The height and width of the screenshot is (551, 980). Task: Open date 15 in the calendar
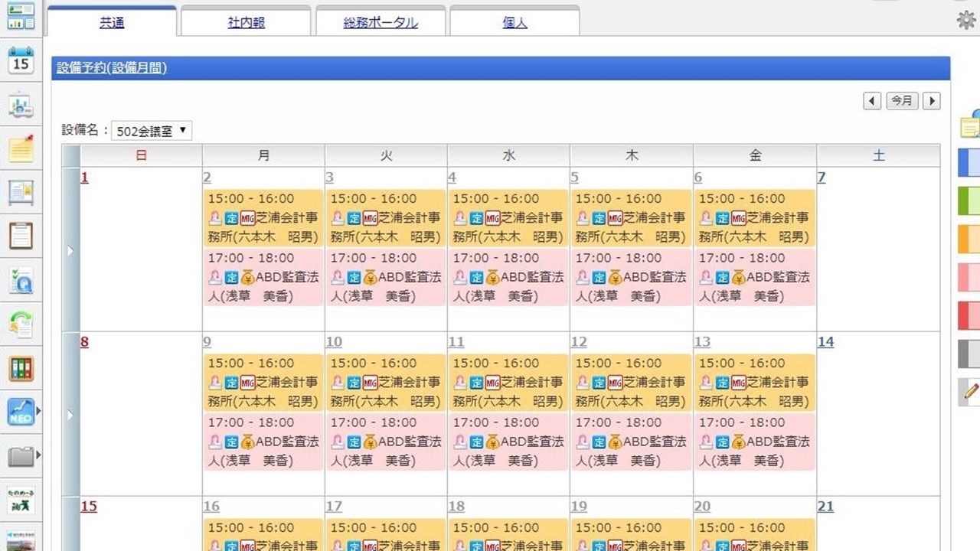89,507
